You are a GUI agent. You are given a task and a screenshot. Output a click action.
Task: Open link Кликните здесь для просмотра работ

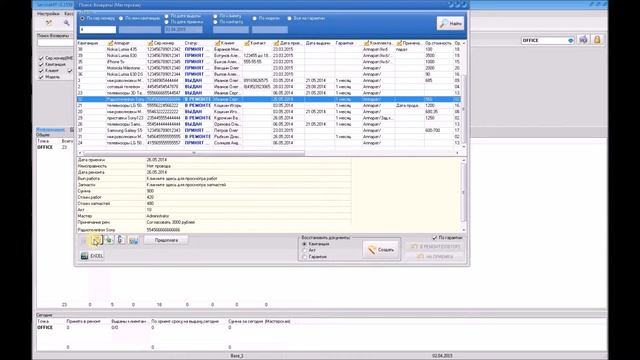tap(182, 178)
